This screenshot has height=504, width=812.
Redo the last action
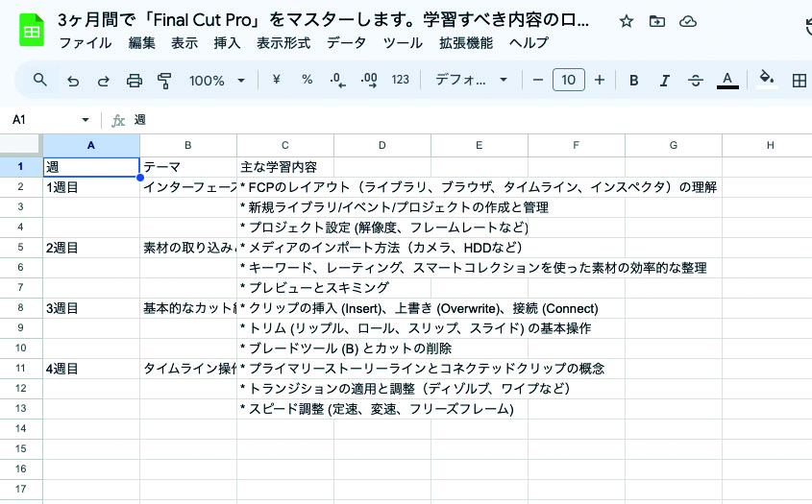click(104, 81)
